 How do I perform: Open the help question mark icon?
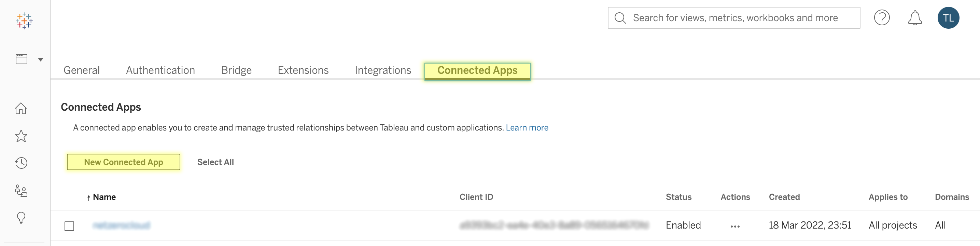point(881,18)
